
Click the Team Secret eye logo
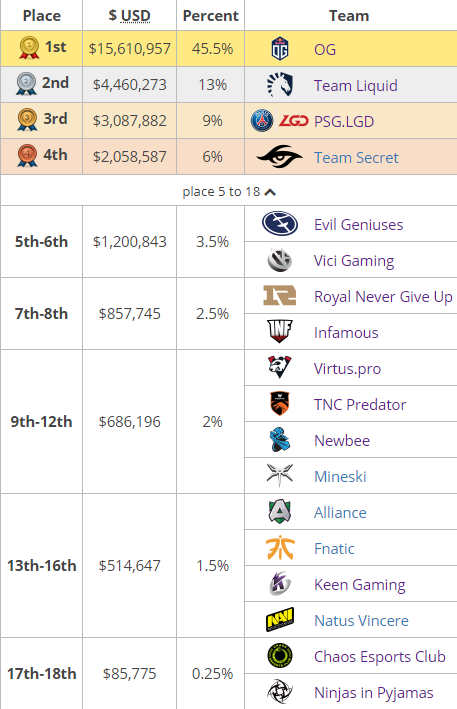(279, 157)
